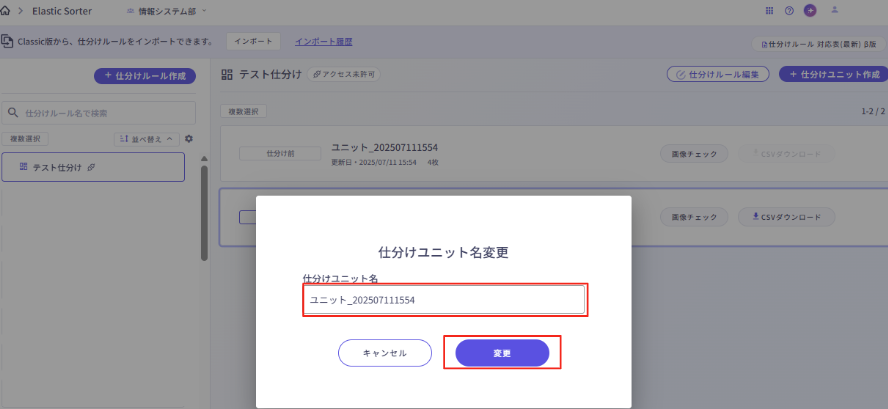Toggle 複数選択 above the unit list
This screenshot has width=888, height=409.
click(243, 112)
